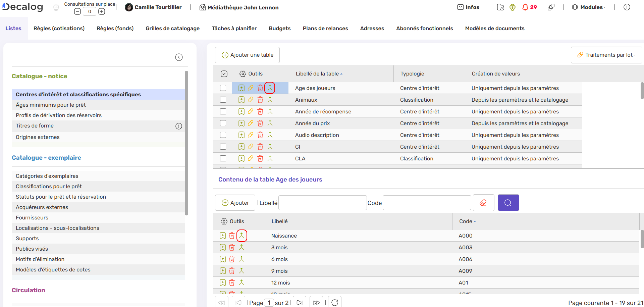644x307 pixels.
Task: Delete the Naissance entry using the trash icon
Action: click(x=231, y=236)
